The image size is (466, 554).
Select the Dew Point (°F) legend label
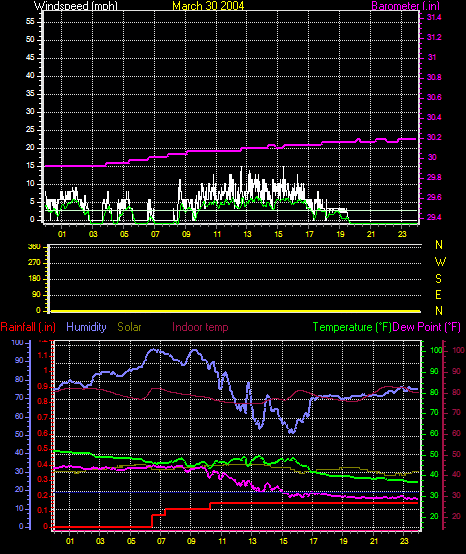click(427, 327)
